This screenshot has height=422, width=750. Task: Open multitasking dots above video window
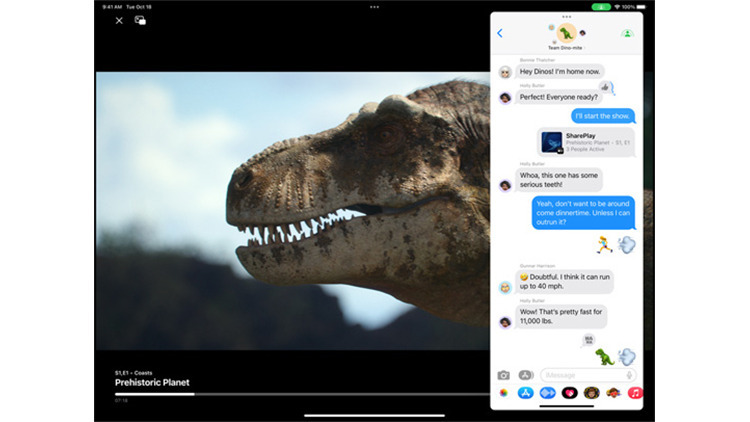tap(374, 6)
